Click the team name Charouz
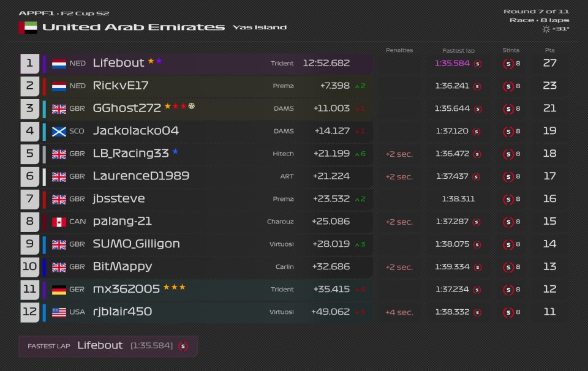Viewport: 588px width, 371px height. point(280,222)
